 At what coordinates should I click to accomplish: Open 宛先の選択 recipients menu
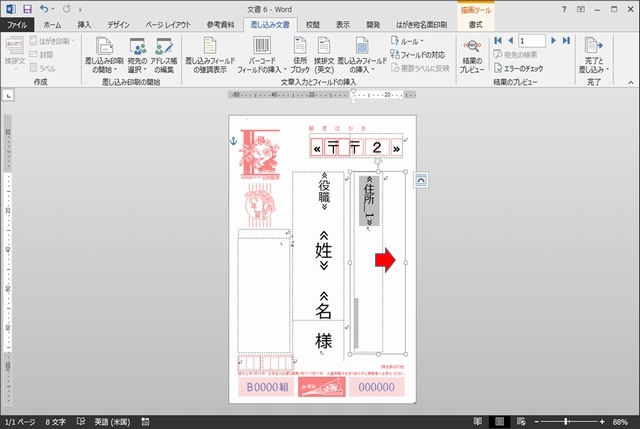coord(137,55)
